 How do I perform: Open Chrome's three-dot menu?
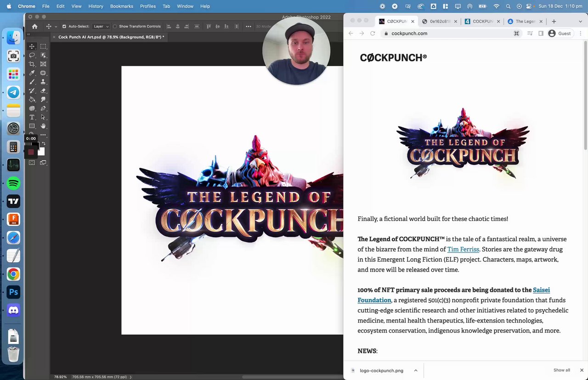tap(581, 33)
